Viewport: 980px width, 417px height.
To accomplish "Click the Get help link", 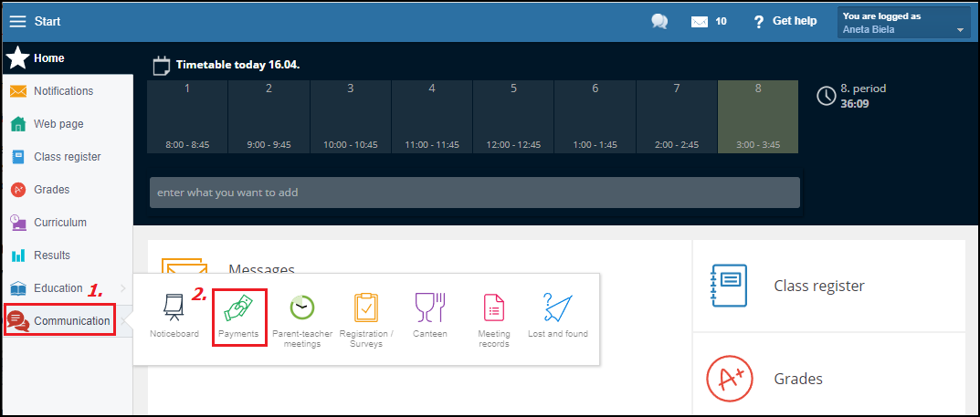I will (785, 21).
